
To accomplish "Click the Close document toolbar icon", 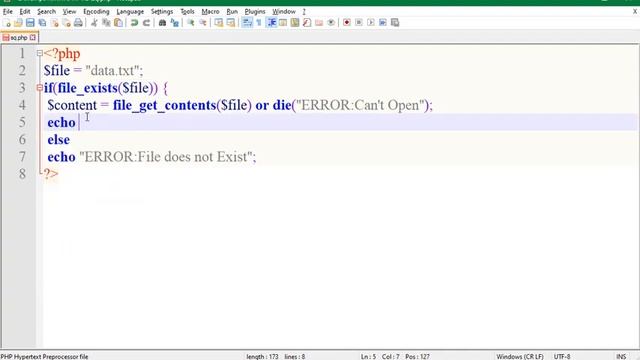I will (54, 23).
